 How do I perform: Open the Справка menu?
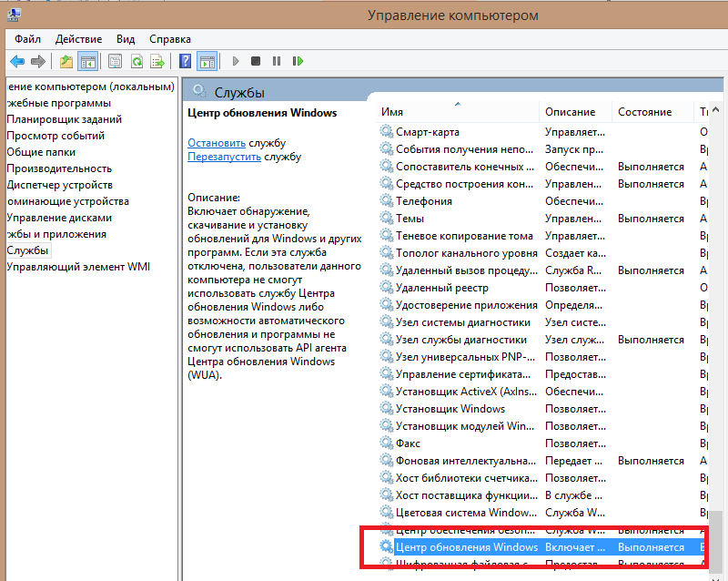point(169,39)
